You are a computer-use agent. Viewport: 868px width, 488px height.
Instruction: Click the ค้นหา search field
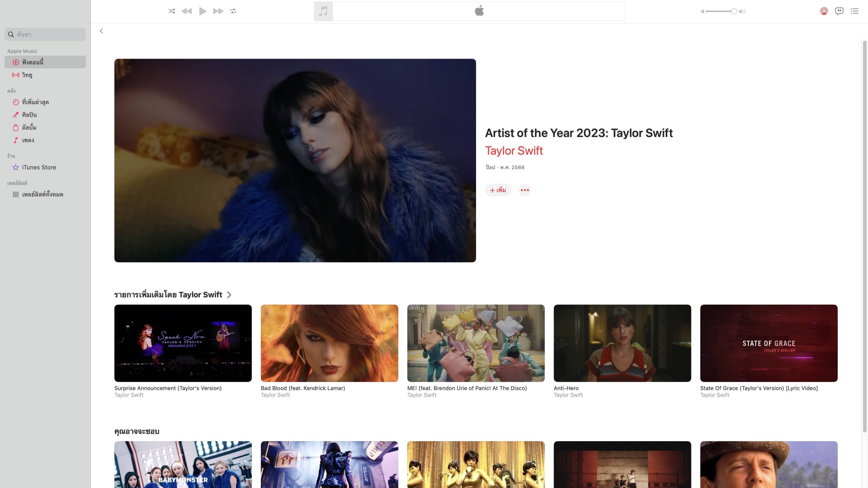[x=47, y=34]
